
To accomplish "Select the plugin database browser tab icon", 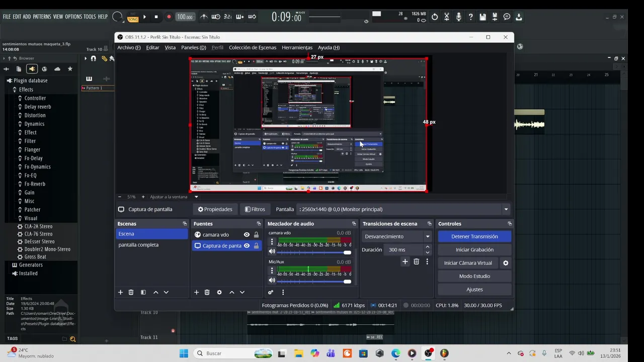I will pyautogui.click(x=32, y=69).
